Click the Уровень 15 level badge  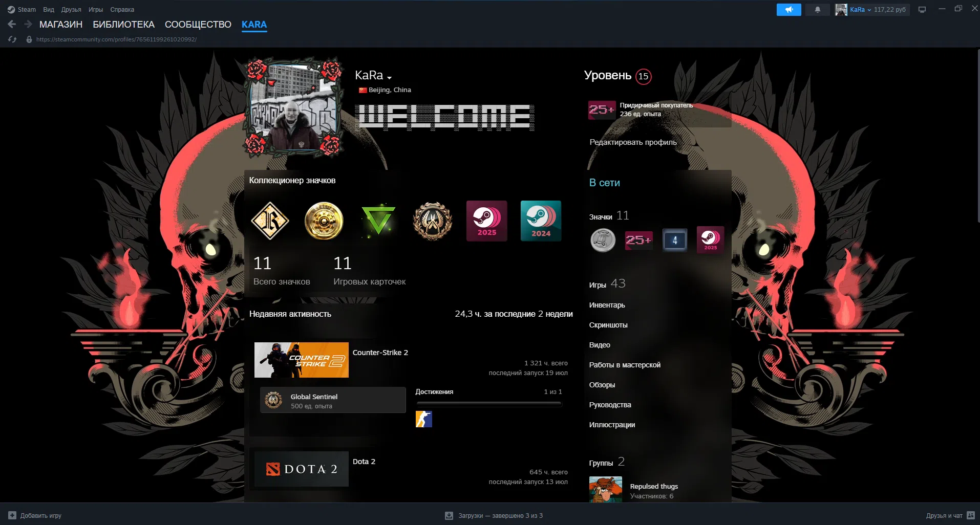tap(644, 76)
